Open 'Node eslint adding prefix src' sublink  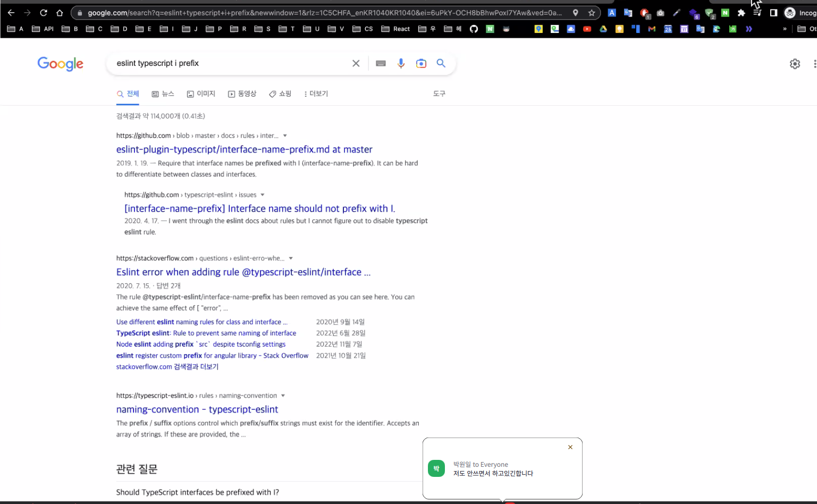coord(201,345)
